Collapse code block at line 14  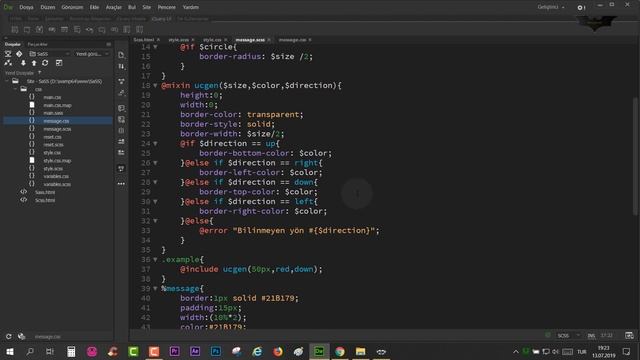click(156, 47)
